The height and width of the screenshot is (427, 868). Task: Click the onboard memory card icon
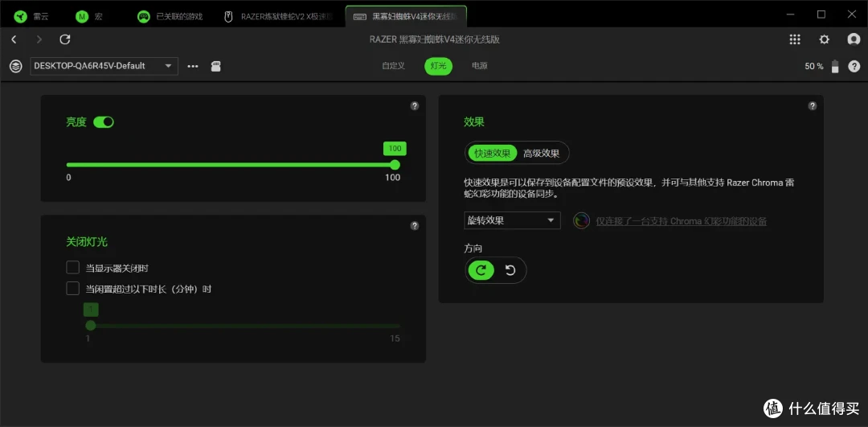(x=216, y=67)
